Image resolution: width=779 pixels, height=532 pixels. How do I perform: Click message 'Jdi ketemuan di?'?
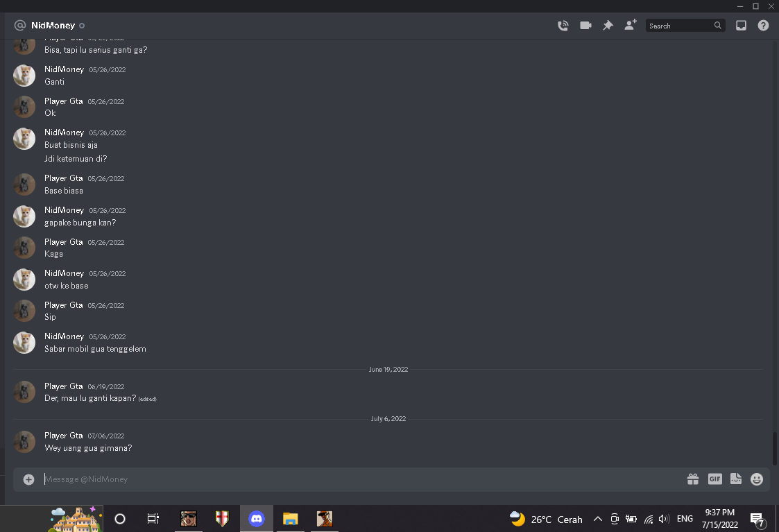76,159
